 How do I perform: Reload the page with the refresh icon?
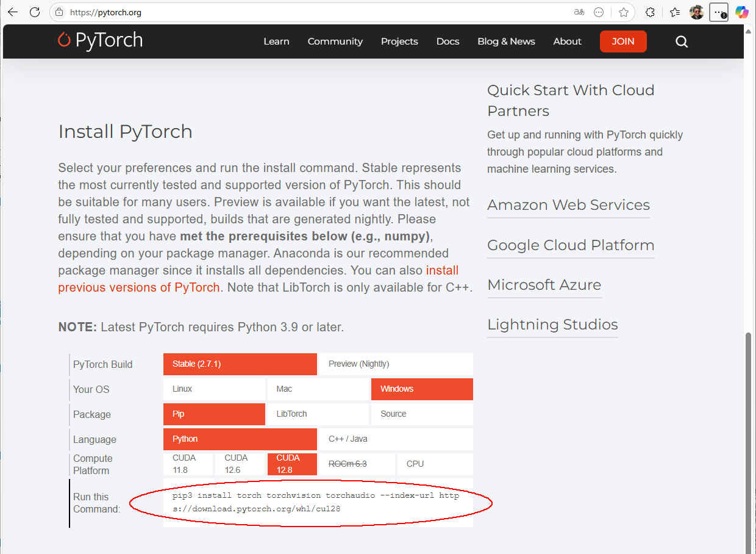point(35,12)
